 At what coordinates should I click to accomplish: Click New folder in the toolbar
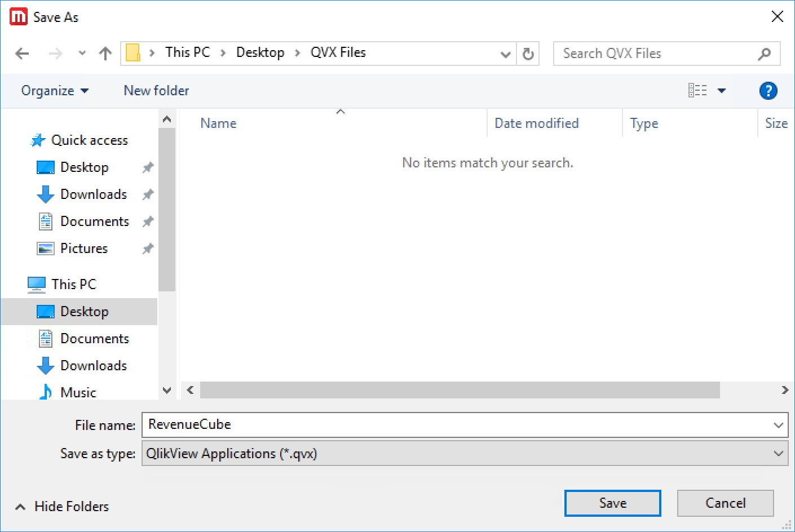tap(156, 91)
